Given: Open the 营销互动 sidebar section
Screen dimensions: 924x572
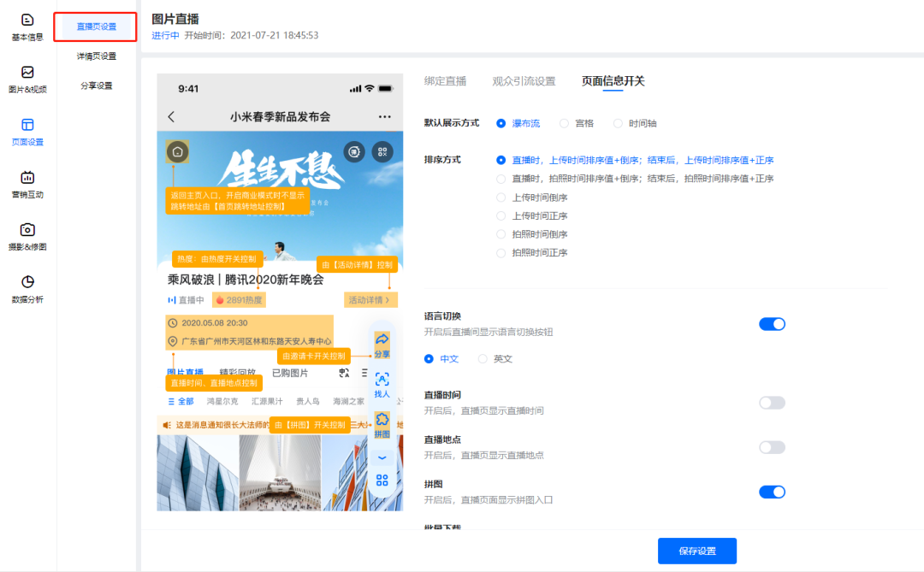Looking at the screenshot, I should [x=27, y=185].
